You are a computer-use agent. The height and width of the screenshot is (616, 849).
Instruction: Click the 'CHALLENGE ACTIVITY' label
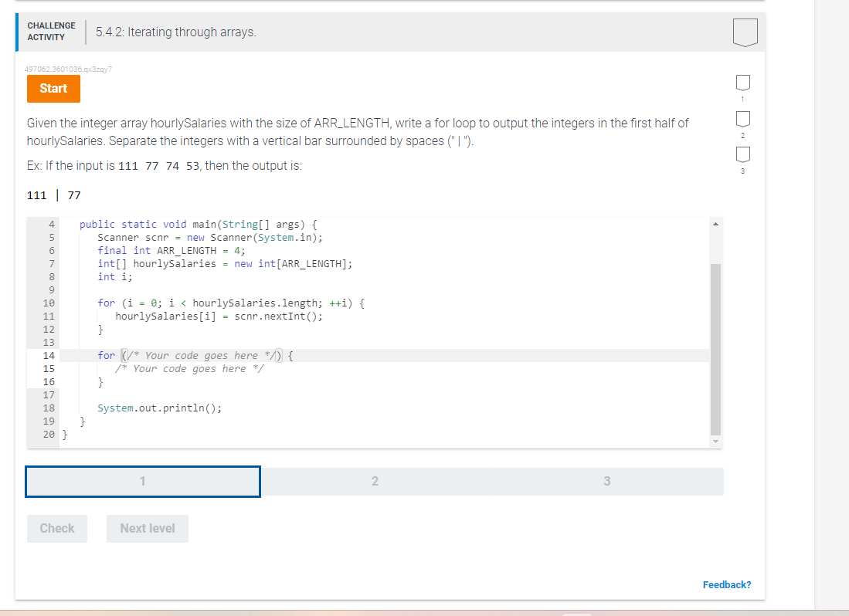(x=52, y=32)
